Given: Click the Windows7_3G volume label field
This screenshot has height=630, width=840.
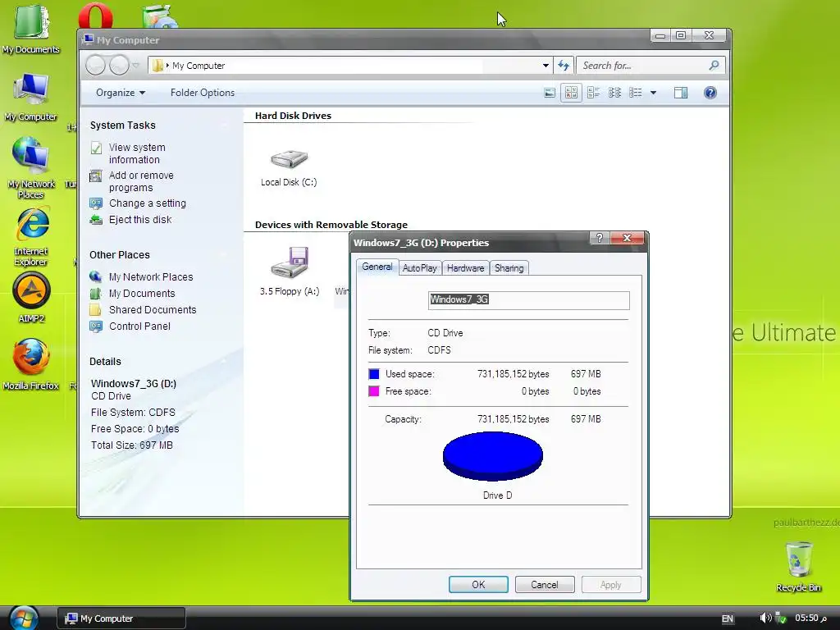Looking at the screenshot, I should pos(529,300).
